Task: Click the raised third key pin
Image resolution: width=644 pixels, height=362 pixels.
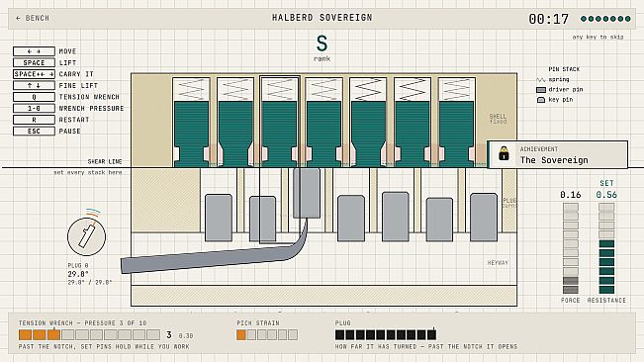Action: [307, 193]
